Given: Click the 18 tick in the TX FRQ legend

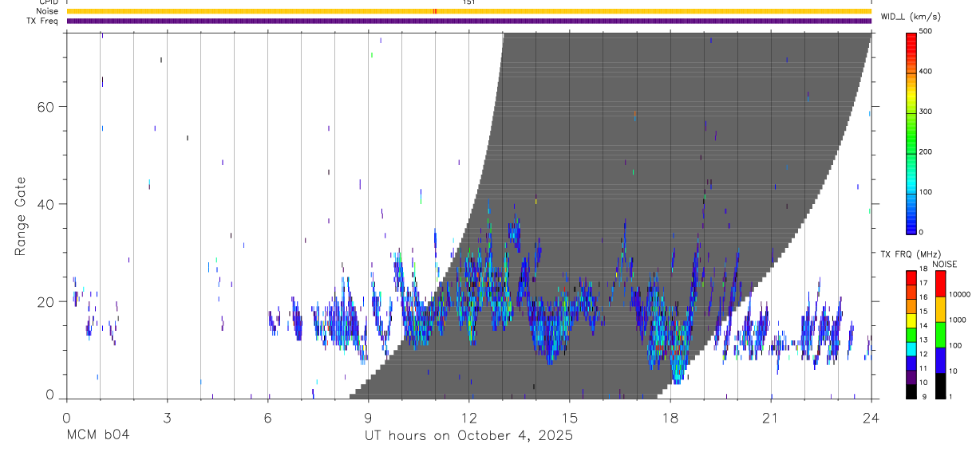Looking at the screenshot, I should (x=923, y=269).
